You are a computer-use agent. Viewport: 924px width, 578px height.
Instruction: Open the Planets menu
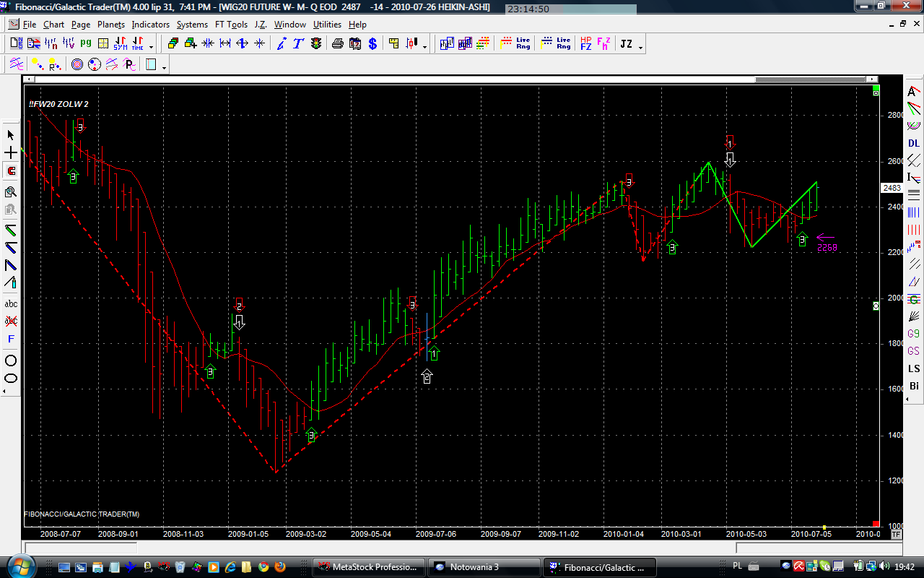pyautogui.click(x=111, y=25)
